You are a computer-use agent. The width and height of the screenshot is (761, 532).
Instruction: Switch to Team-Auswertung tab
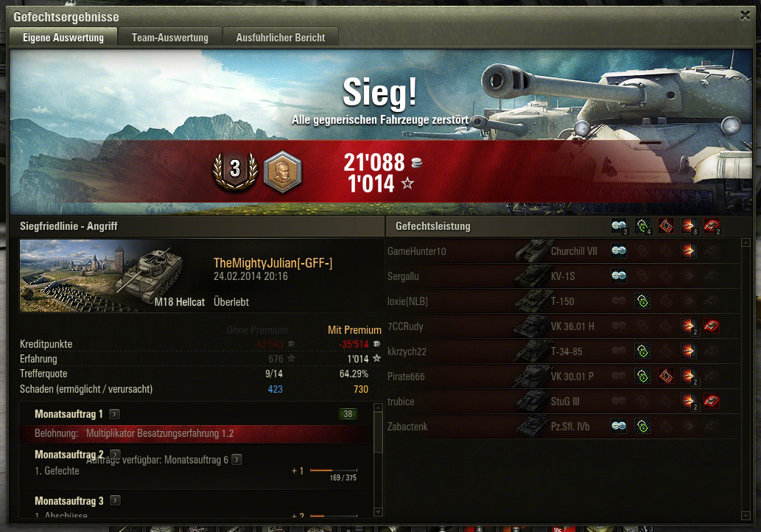point(170,38)
